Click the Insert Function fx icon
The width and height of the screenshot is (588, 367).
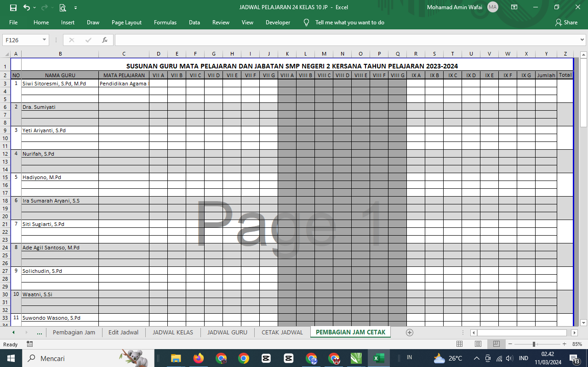tap(105, 40)
